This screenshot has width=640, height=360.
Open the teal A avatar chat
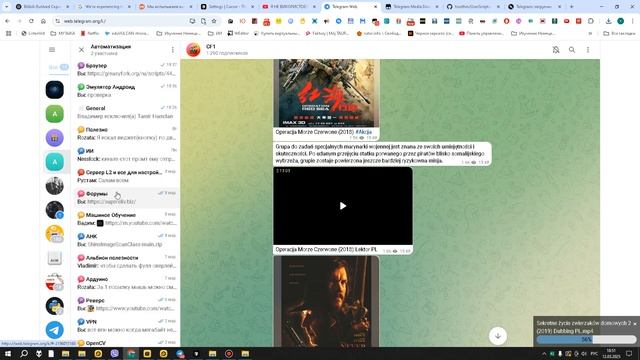click(55, 162)
